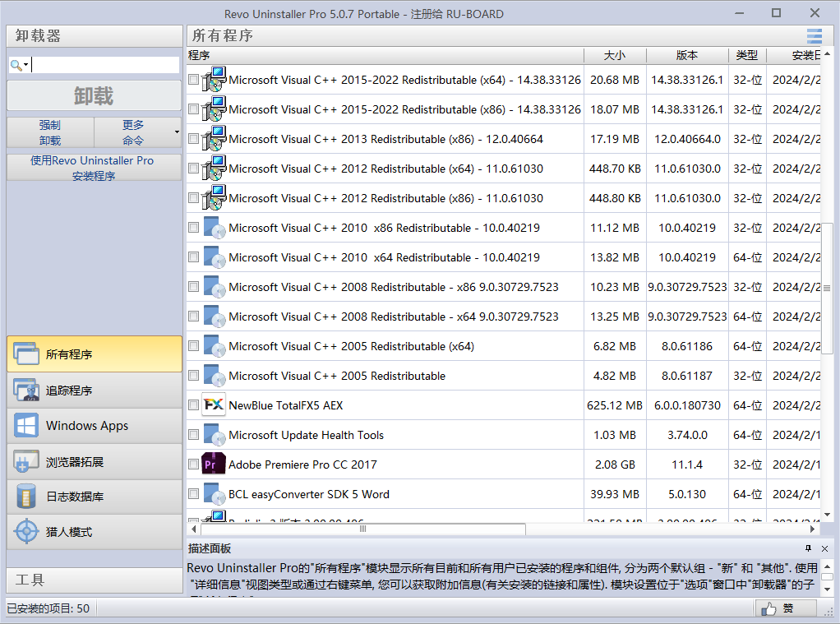Click the 浏览器拓展 browser extensions icon

click(x=26, y=462)
